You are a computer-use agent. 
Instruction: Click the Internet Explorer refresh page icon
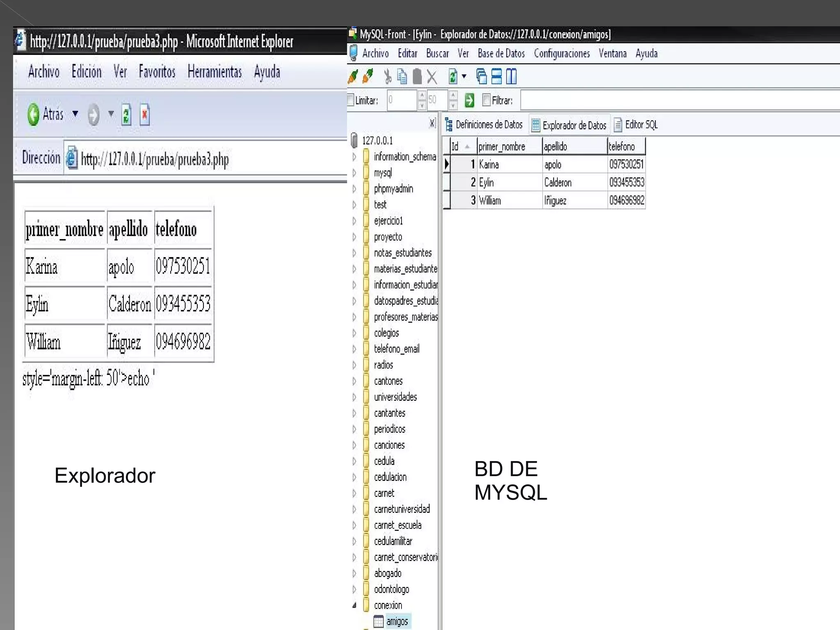126,115
